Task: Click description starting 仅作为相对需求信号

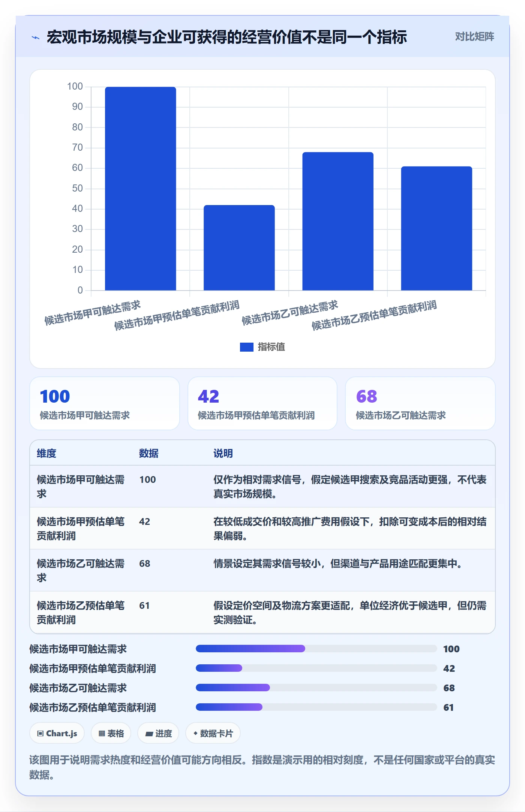Action: [x=350, y=487]
